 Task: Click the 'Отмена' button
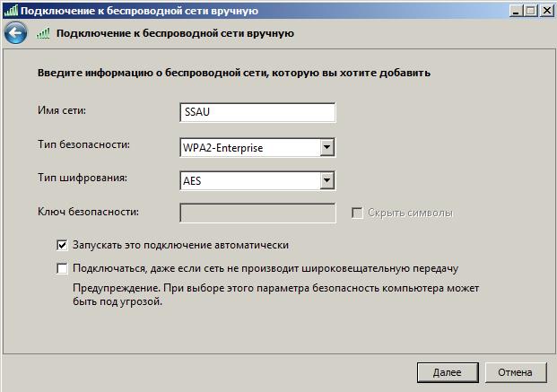(x=516, y=372)
